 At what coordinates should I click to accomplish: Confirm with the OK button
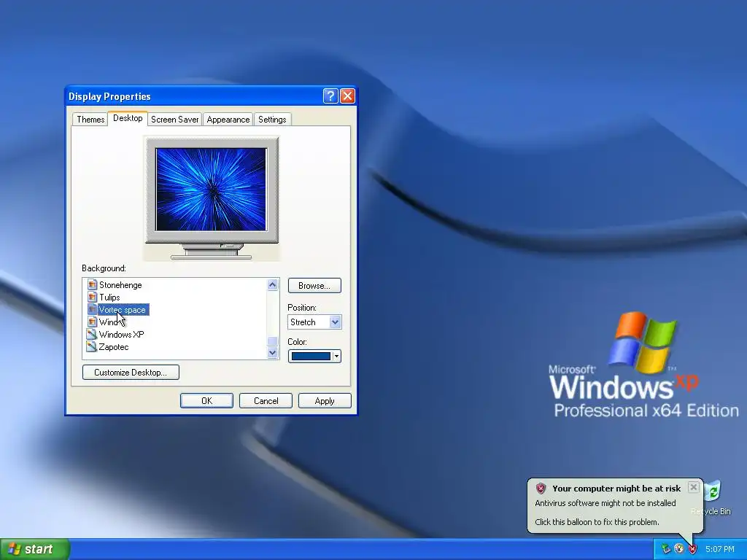coord(206,401)
